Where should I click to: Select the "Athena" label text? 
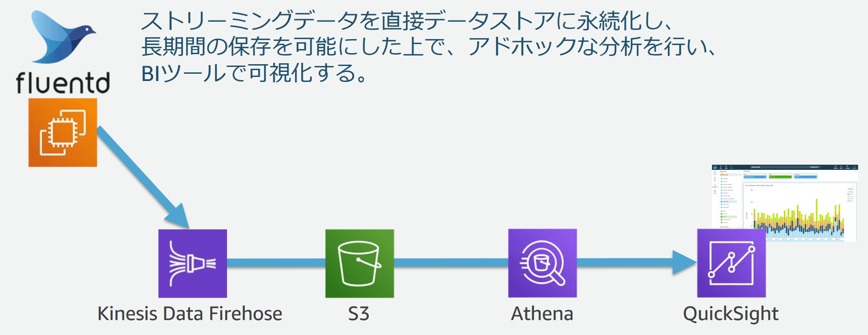542,314
